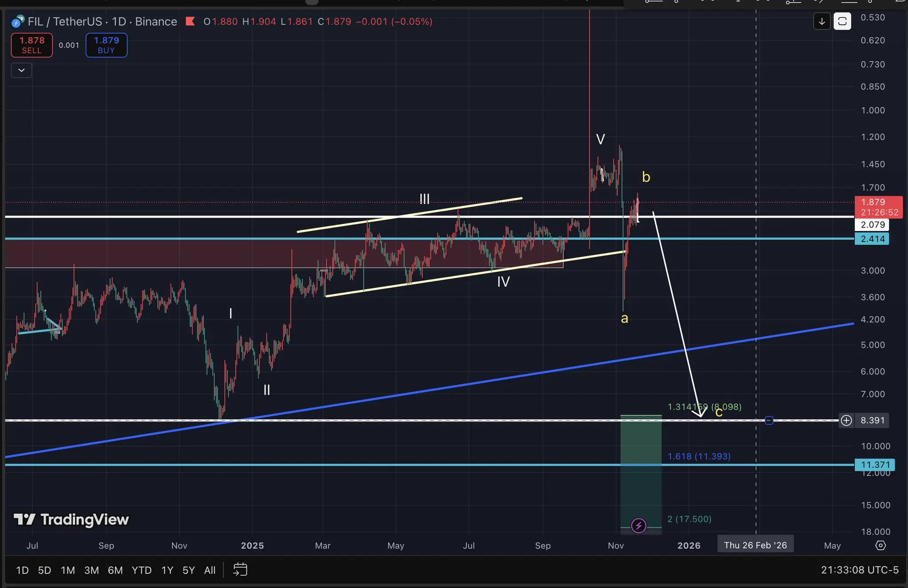Open timezone menu showing UTC-5
The image size is (908, 588).
[859, 570]
